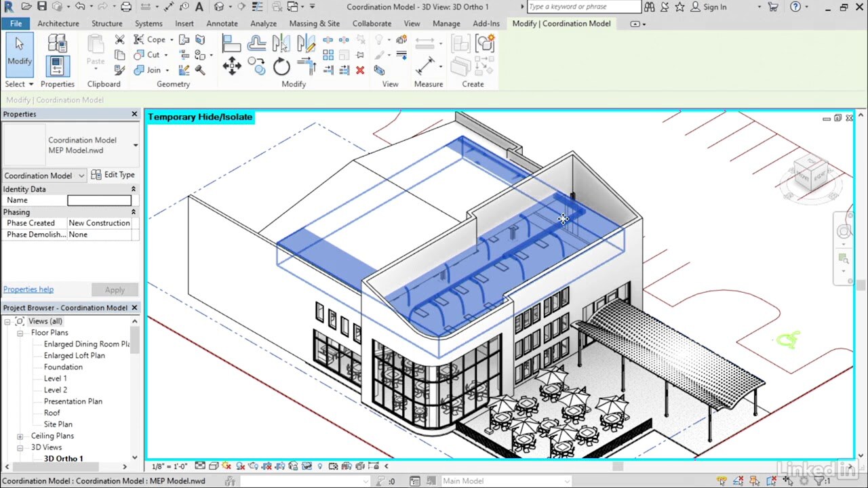The height and width of the screenshot is (488, 868).
Task: Select the red Delete tool on the ribbon
Action: [360, 70]
